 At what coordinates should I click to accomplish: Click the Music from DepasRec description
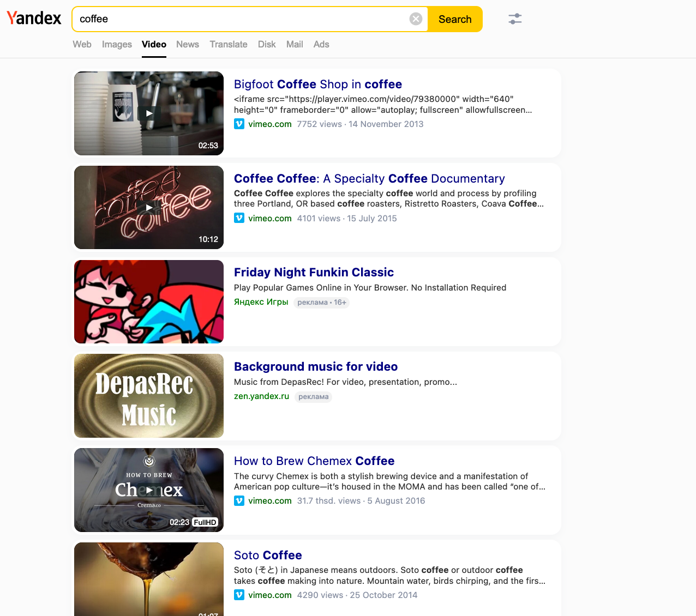point(345,382)
